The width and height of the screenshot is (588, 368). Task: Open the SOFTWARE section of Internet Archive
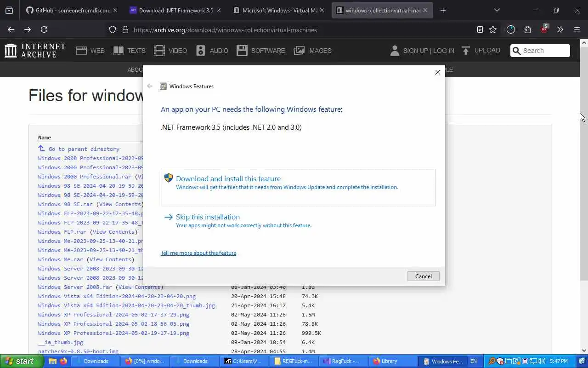click(x=261, y=51)
